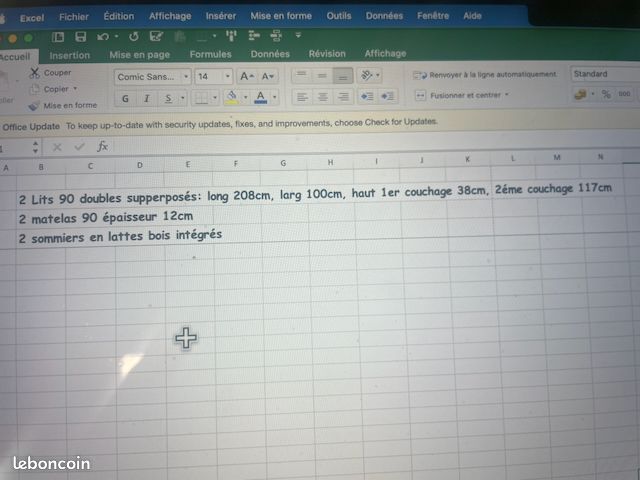The image size is (640, 480).
Task: Click the formula bar cancel X icon
Action: click(x=57, y=147)
